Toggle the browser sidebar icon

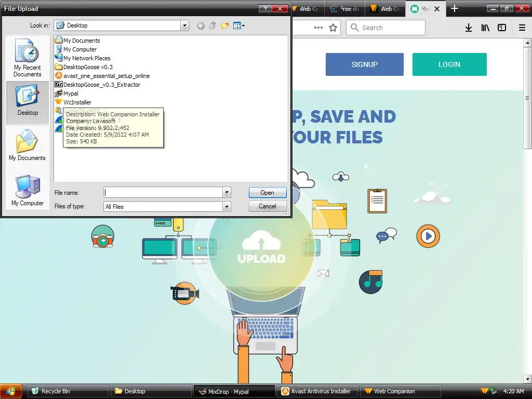(502, 28)
